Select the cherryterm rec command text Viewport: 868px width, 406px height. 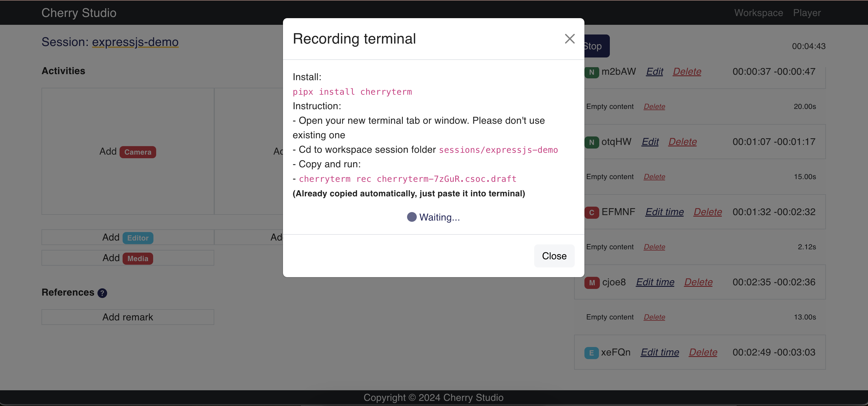(x=408, y=178)
